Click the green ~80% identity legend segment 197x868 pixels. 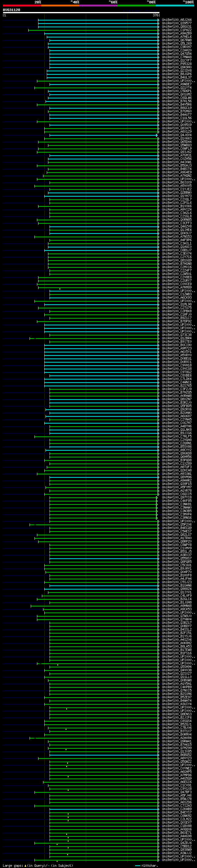click(x=137, y=6)
